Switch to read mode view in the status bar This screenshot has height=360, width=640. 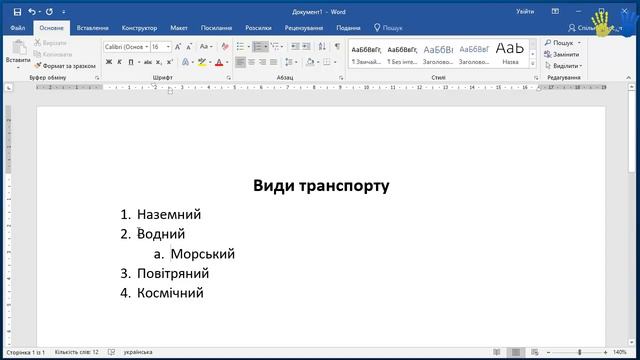pyautogui.click(x=497, y=352)
